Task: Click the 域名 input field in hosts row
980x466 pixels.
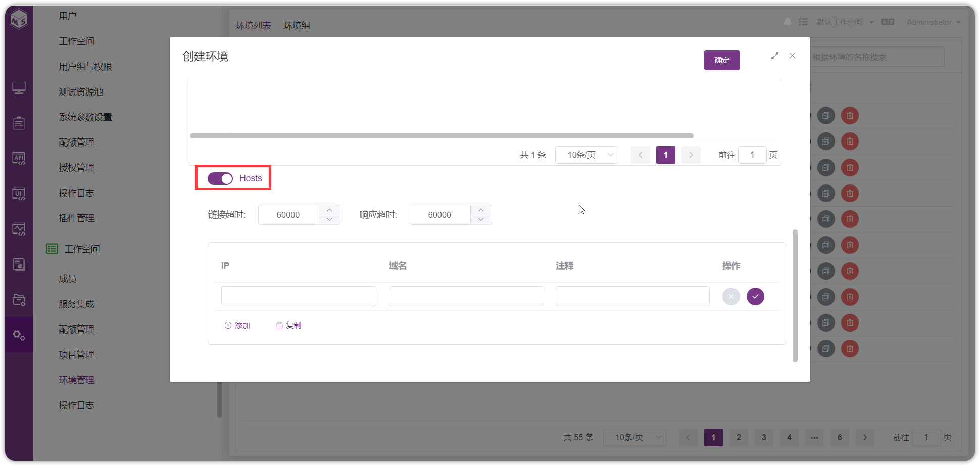Action: [466, 296]
